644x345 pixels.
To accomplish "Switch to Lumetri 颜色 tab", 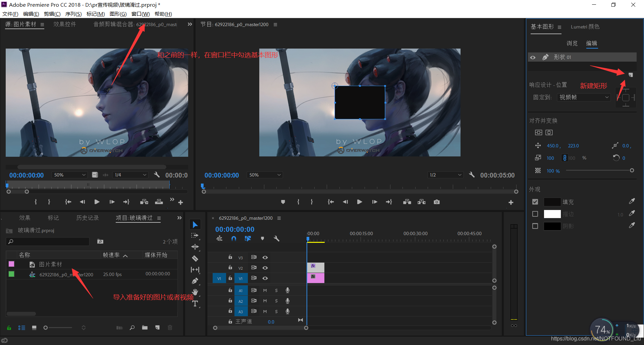I will click(585, 26).
